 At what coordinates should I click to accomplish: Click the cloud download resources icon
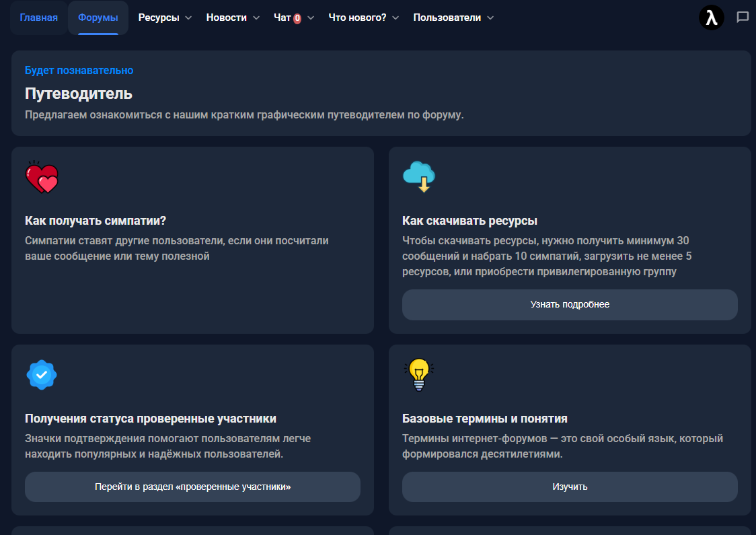[x=418, y=177]
